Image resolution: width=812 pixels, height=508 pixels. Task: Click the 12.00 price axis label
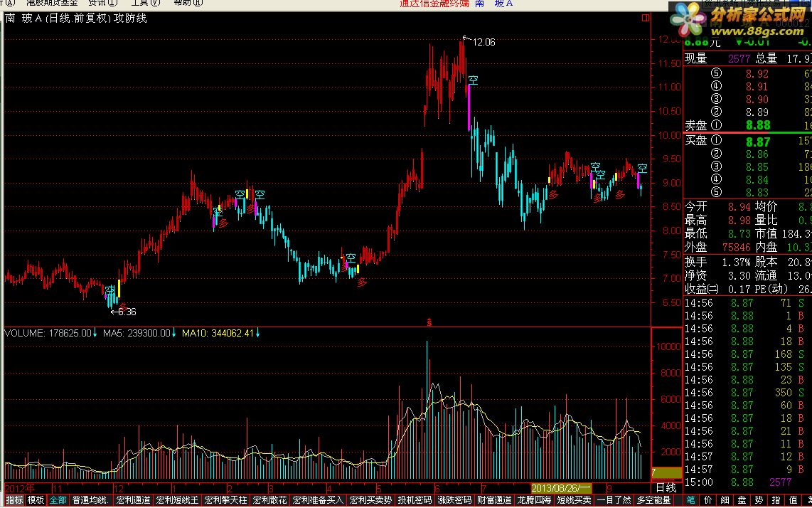[x=668, y=39]
